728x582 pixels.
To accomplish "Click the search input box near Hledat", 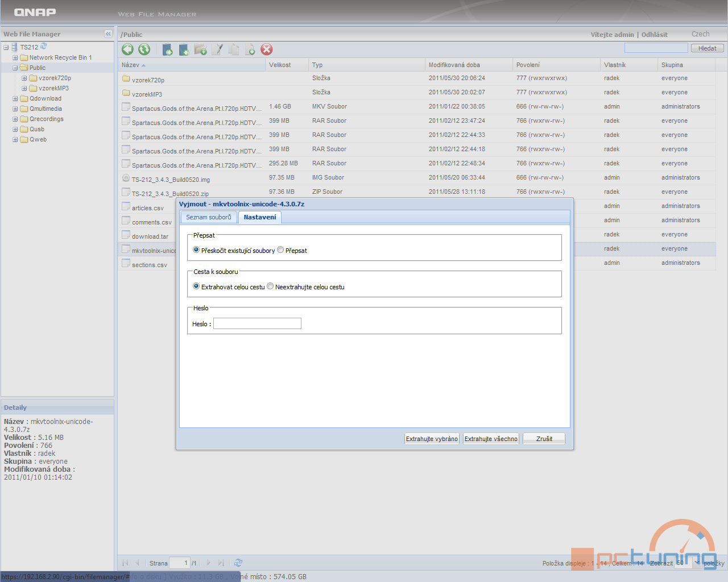I will click(x=656, y=48).
